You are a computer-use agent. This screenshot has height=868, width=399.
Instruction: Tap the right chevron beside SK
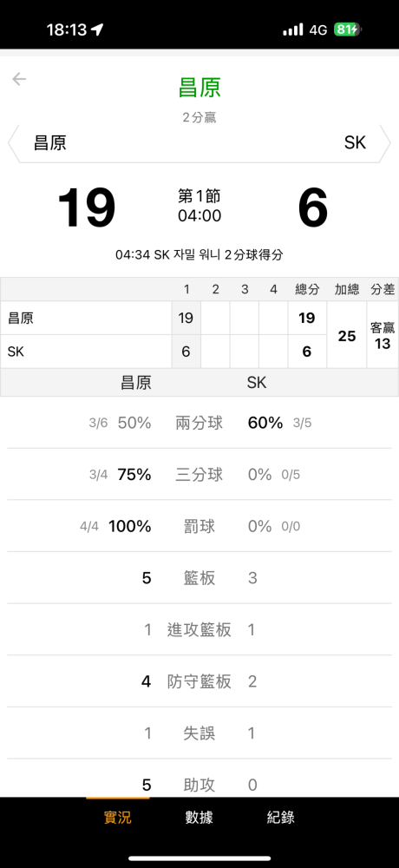[x=386, y=143]
